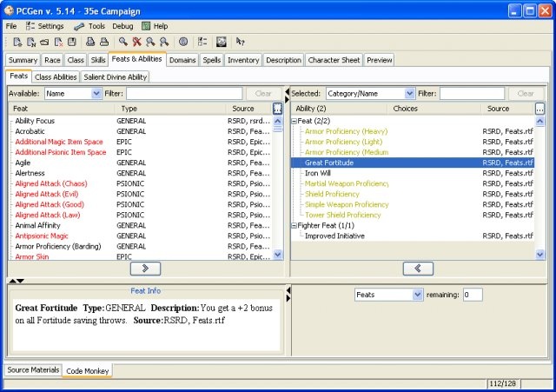This screenshot has height=392, width=556.
Task: Select Iron Will in selected feats
Action: 318,173
